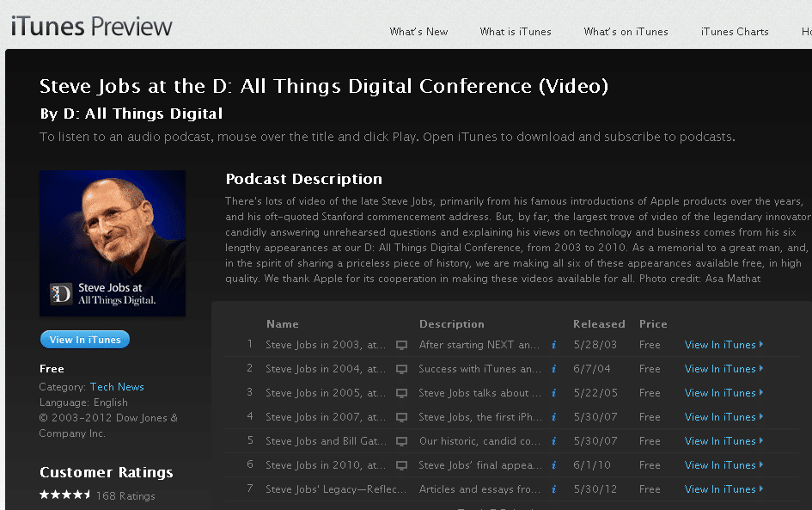Image resolution: width=812 pixels, height=510 pixels.
Task: Click the 'Steve Jobs talks about...' description
Action: (x=480, y=393)
